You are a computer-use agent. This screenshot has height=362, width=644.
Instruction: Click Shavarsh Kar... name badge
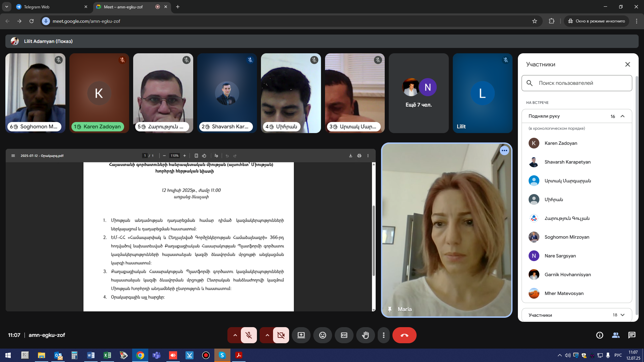coord(226,127)
